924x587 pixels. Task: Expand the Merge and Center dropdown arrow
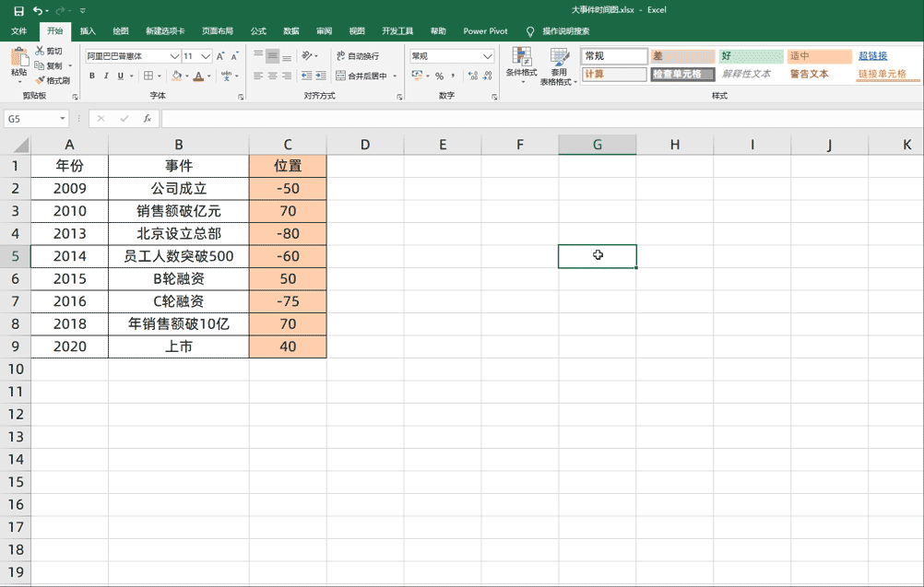(395, 76)
